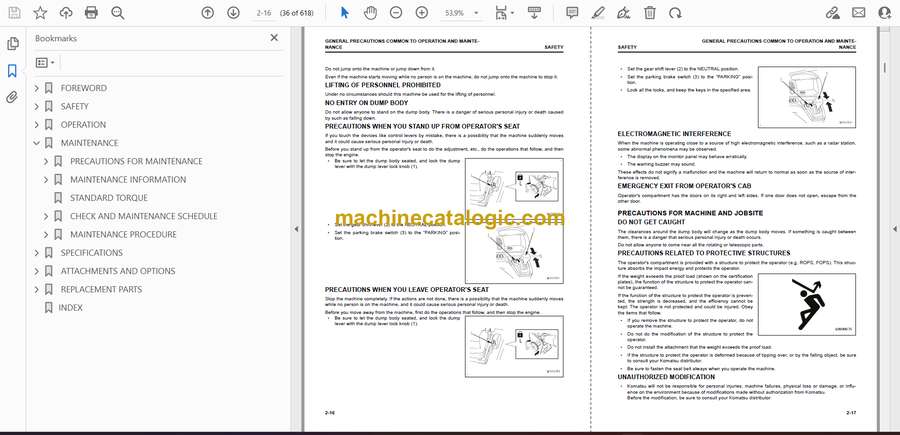Expand the right tools pane arrow
Image resolution: width=900 pixels, height=435 pixels.
[x=894, y=229]
